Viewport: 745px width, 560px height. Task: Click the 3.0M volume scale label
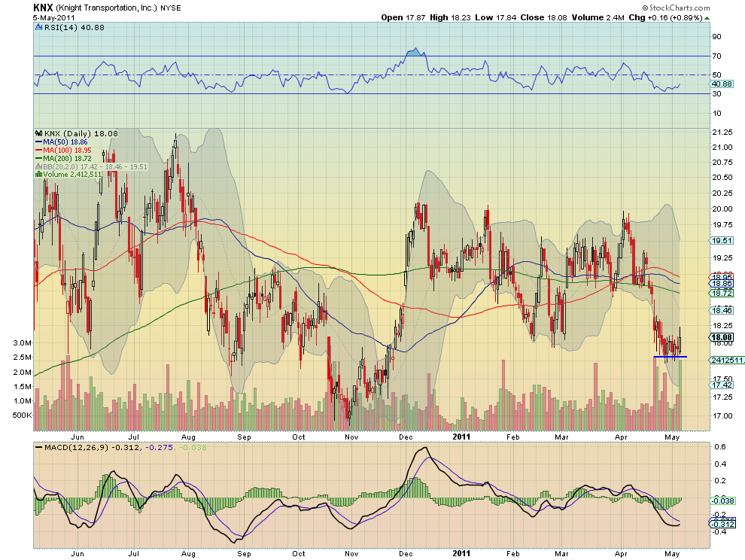pos(23,342)
